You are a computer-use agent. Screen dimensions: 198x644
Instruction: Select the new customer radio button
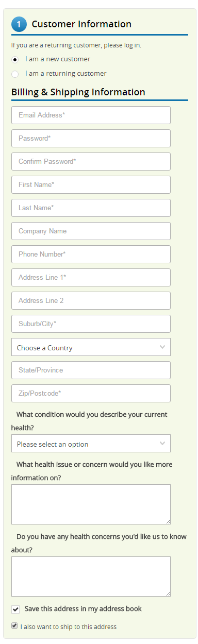15,59
